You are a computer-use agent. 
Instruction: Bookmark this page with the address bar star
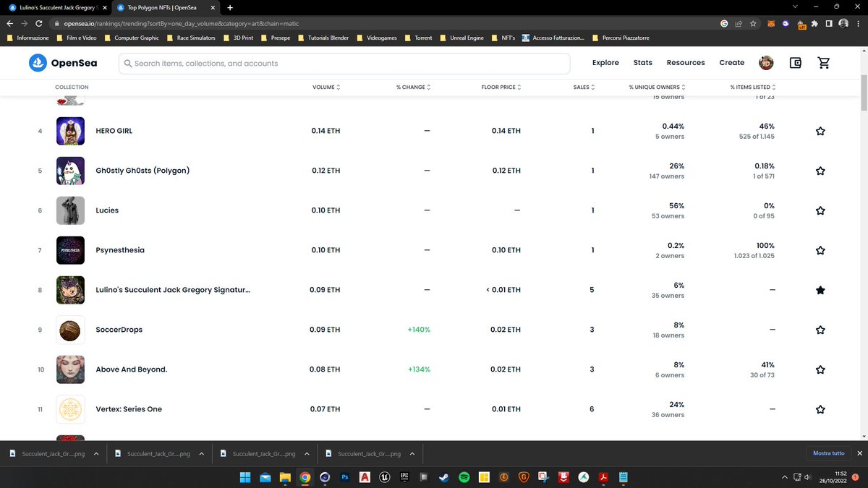753,23
